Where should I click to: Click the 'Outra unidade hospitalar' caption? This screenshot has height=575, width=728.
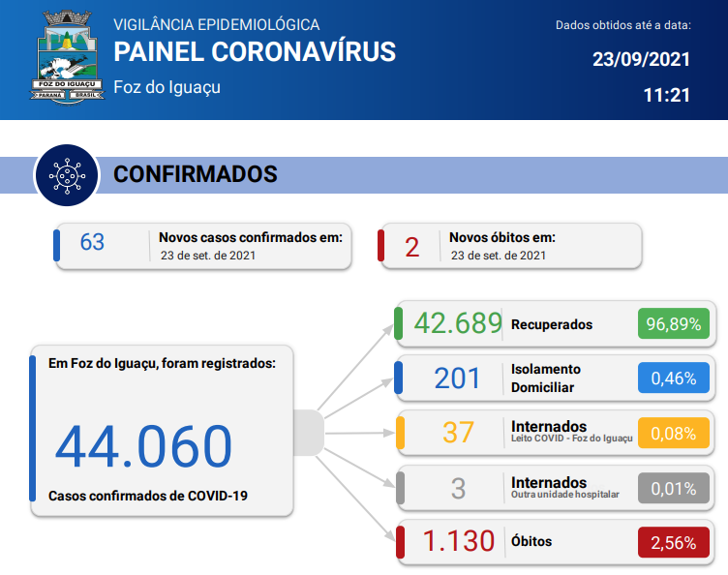[x=565, y=495]
